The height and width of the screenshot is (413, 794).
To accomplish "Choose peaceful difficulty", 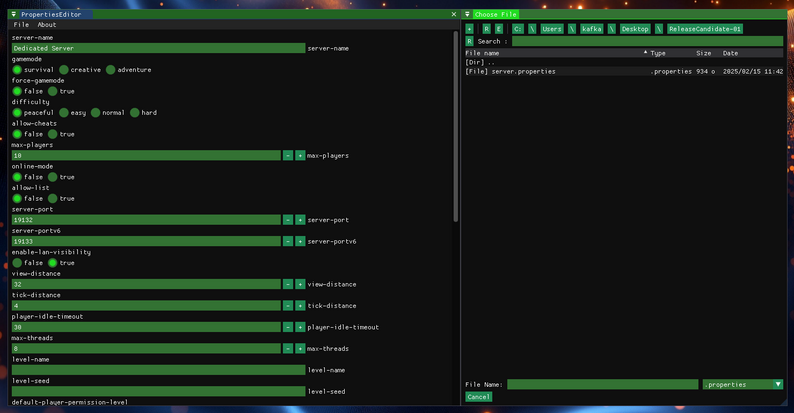I will (17, 112).
